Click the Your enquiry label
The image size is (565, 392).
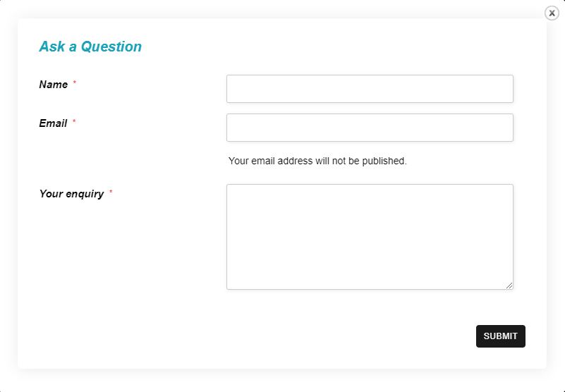[x=71, y=194]
